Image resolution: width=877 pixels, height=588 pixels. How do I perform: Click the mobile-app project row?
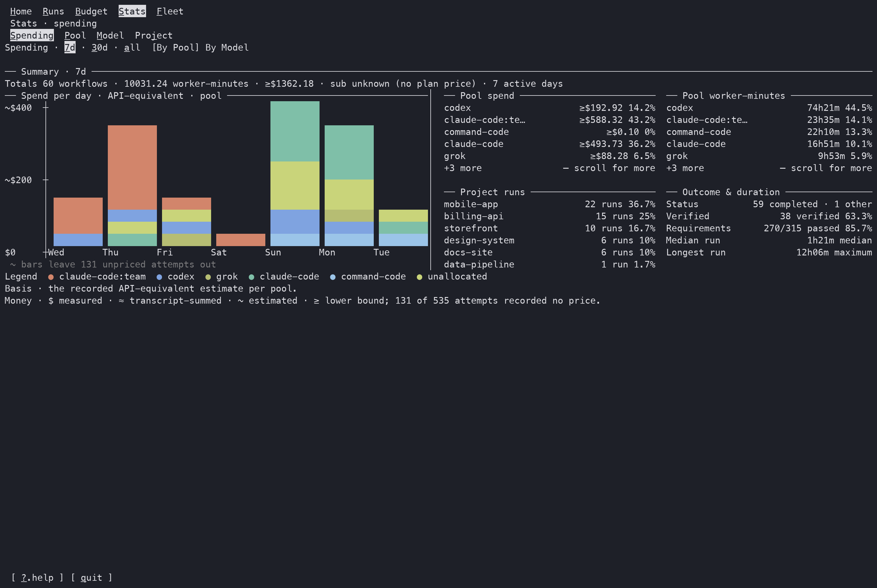click(x=550, y=204)
